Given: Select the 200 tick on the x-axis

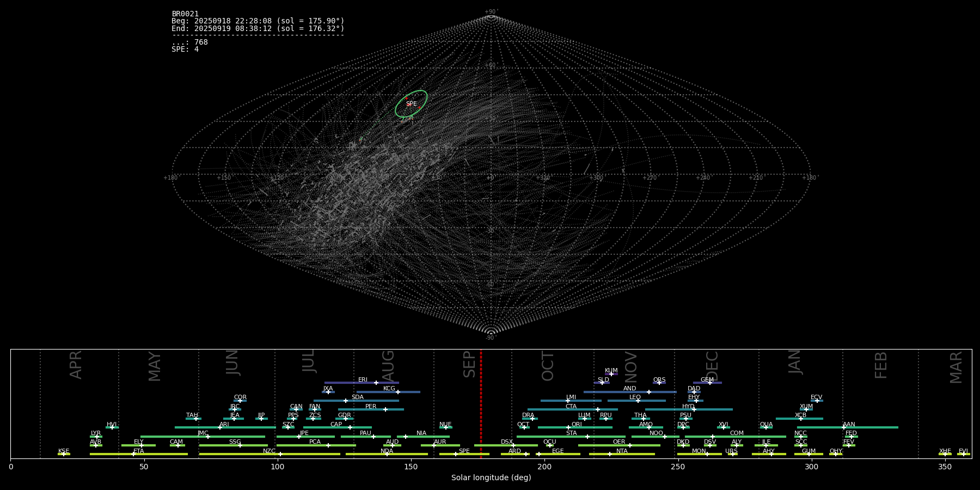Looking at the screenshot, I should point(544,467).
